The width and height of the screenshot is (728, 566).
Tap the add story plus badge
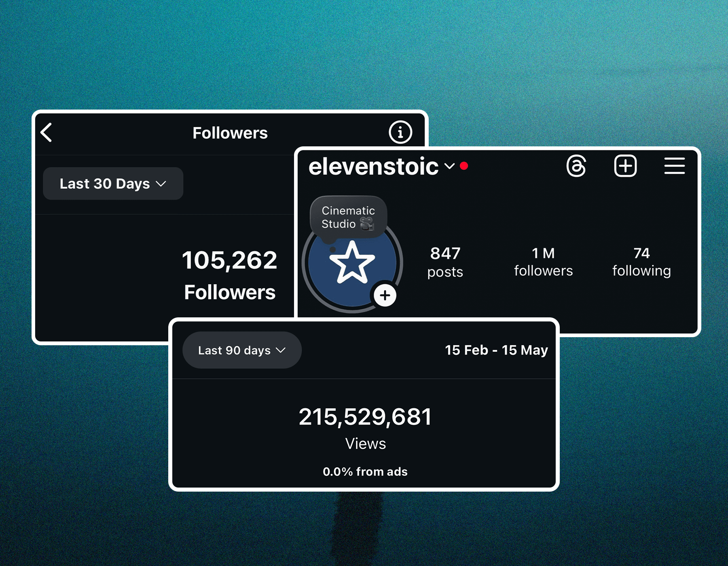(x=385, y=295)
